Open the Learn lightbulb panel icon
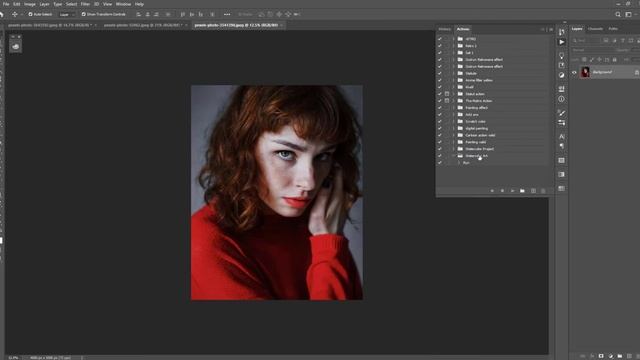 pos(562,55)
